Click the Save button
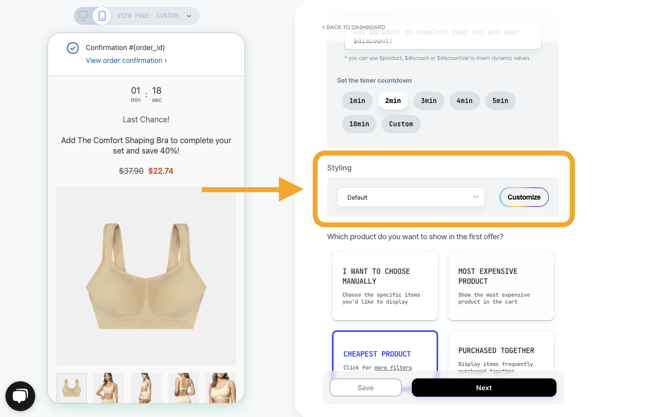Screen dimensions: 670x417 (x=365, y=388)
